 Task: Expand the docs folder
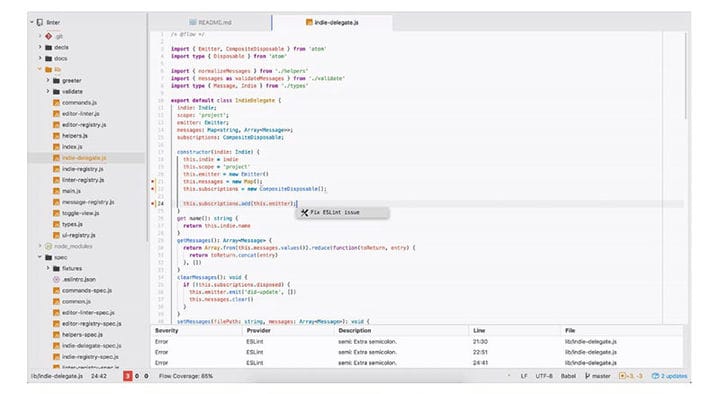point(40,58)
